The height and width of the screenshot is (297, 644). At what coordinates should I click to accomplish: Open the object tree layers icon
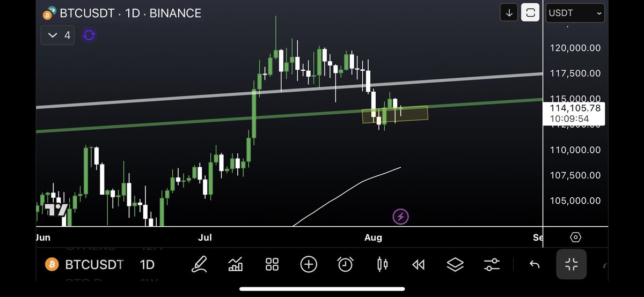click(x=455, y=264)
